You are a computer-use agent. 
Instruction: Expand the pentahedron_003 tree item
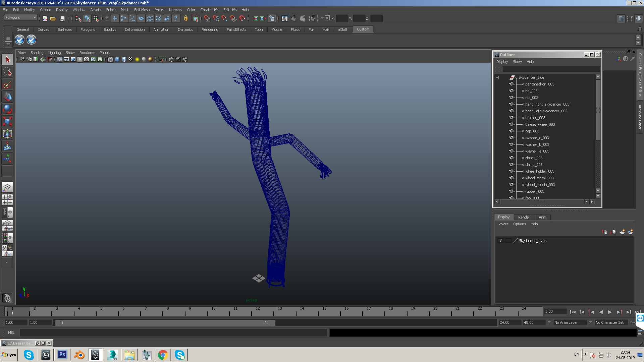(x=523, y=84)
